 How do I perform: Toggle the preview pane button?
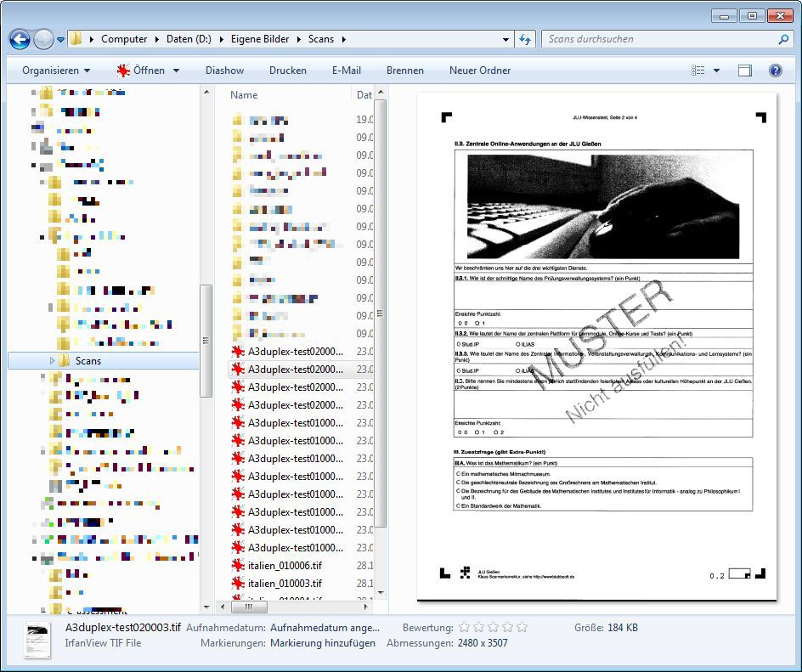[x=745, y=71]
